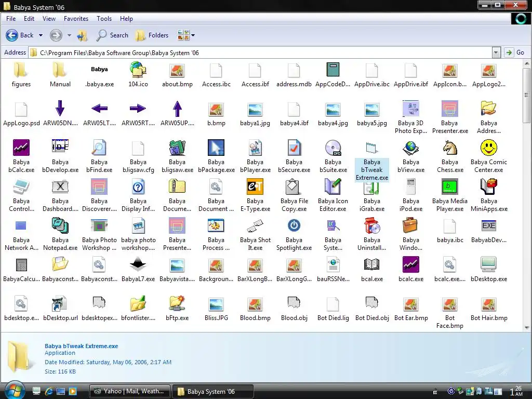Viewport: 532px width, 399px height.
Task: Select the ARW05UP up arrow file
Action: 177,109
